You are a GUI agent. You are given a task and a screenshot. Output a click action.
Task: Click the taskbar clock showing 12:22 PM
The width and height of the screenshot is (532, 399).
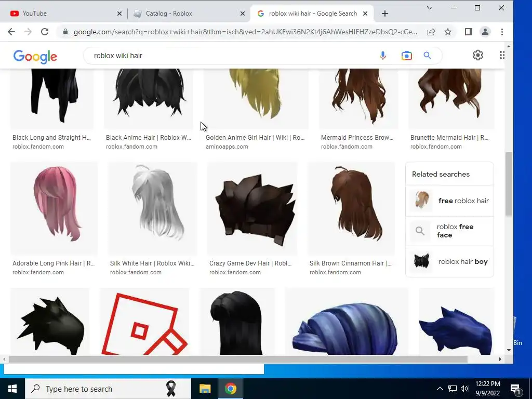pyautogui.click(x=487, y=389)
